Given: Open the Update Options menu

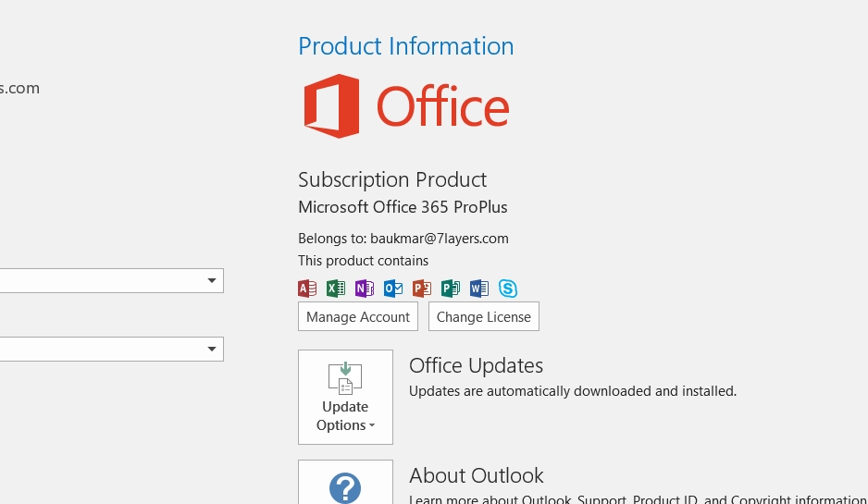Looking at the screenshot, I should tap(345, 397).
